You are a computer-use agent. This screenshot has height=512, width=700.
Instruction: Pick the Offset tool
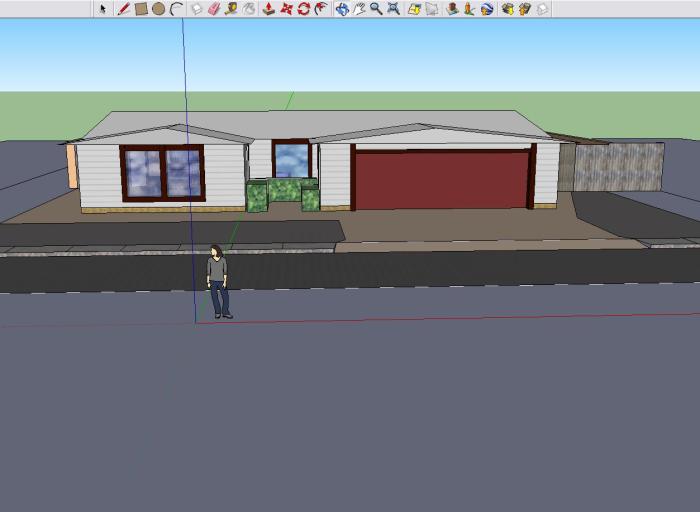(321, 9)
